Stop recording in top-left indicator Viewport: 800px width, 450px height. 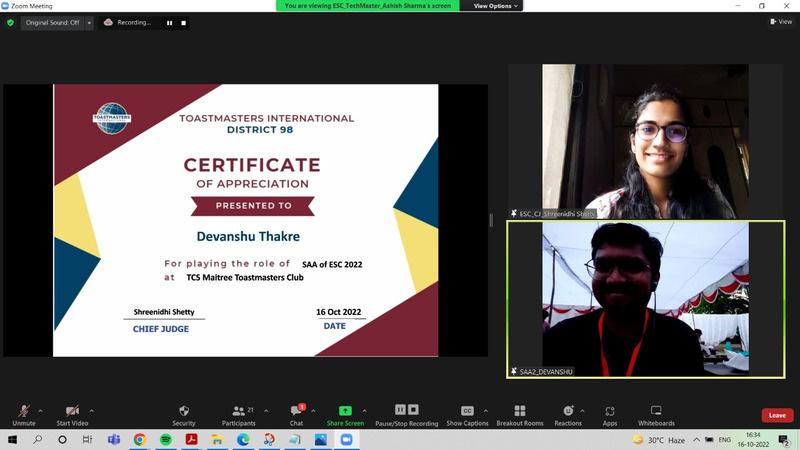(184, 22)
